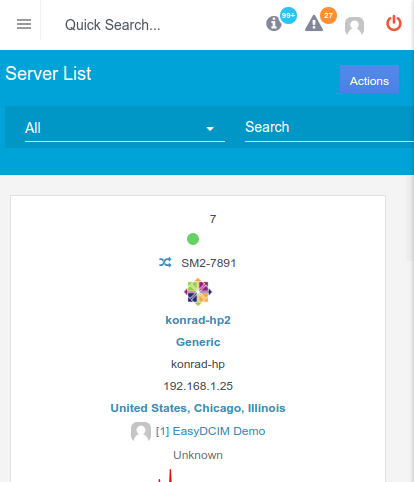Open the user profile avatar menu
Screen dimensions: 414x482
coord(354,26)
